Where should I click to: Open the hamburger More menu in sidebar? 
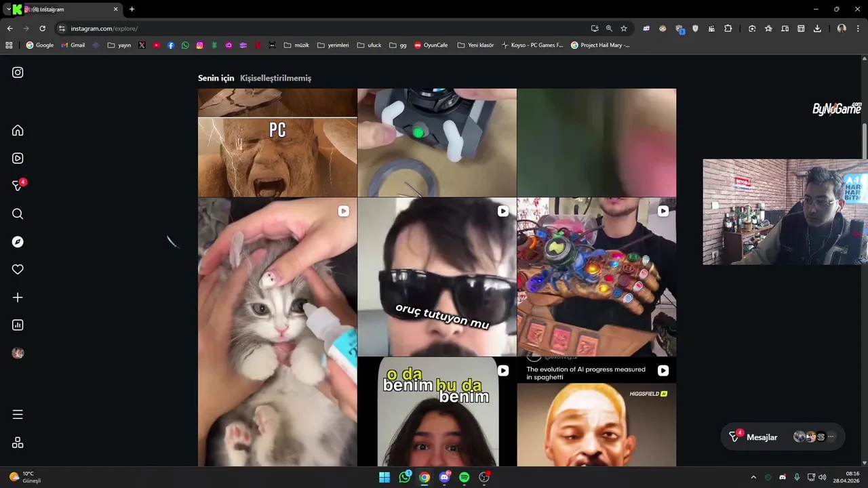click(x=18, y=414)
